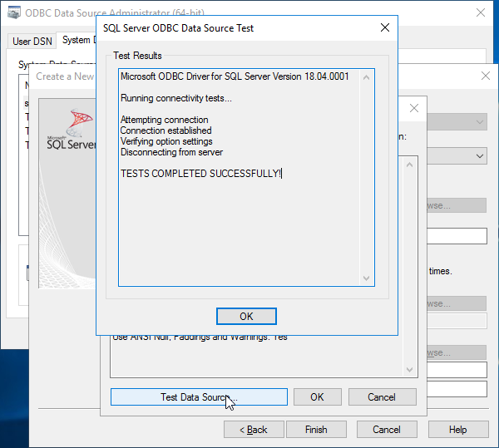Select the System DSN tab
The height and width of the screenshot is (448, 499).
pos(77,41)
